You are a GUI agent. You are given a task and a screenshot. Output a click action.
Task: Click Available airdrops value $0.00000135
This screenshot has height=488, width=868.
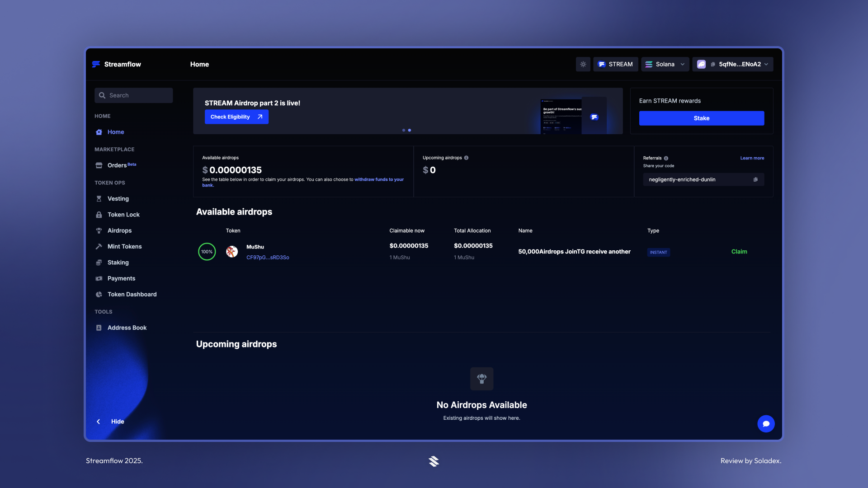(x=232, y=170)
